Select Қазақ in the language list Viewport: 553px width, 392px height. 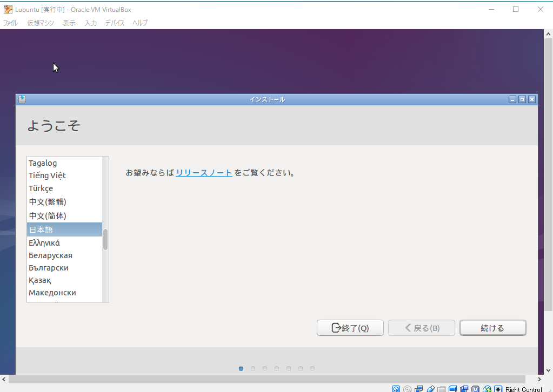pyautogui.click(x=64, y=280)
